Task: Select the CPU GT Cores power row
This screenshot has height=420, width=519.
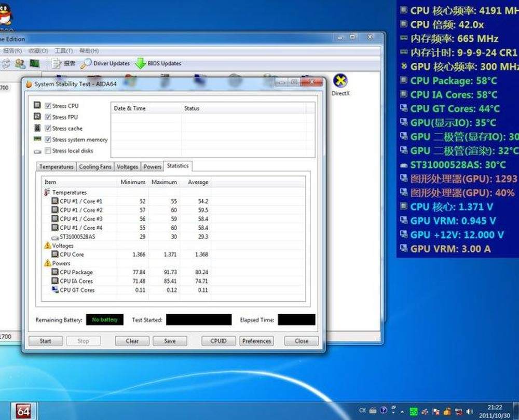Action: pos(173,290)
